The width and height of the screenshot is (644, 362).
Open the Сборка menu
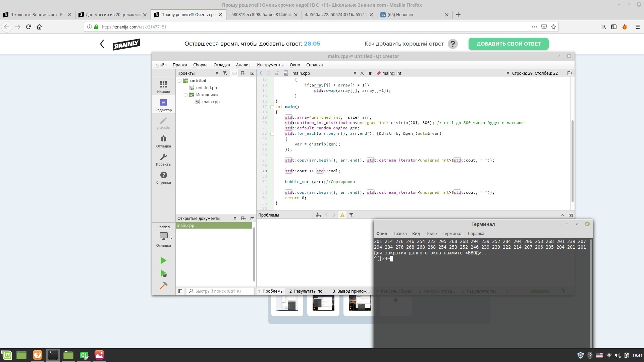(200, 65)
